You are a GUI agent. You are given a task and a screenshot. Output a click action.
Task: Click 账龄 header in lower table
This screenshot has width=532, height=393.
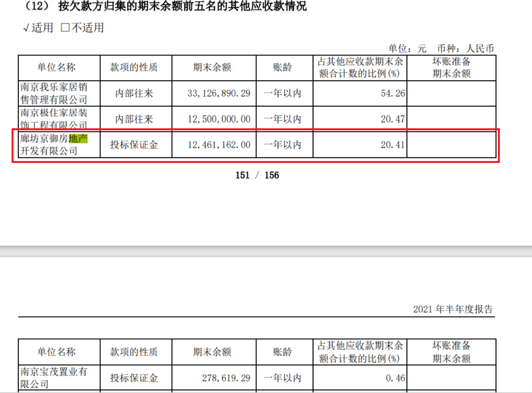click(x=282, y=352)
